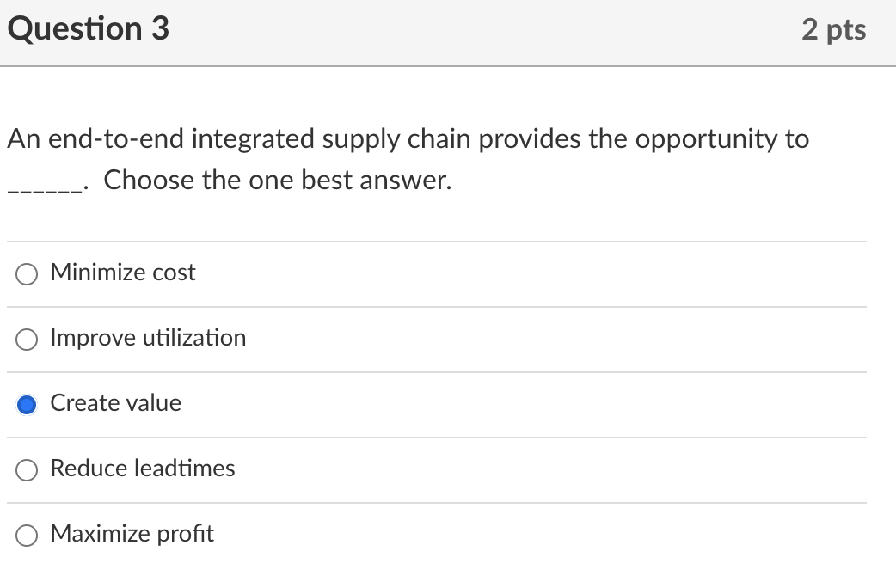Select the Minimize cost radio button
Screen dimensions: 896x588
point(27,273)
